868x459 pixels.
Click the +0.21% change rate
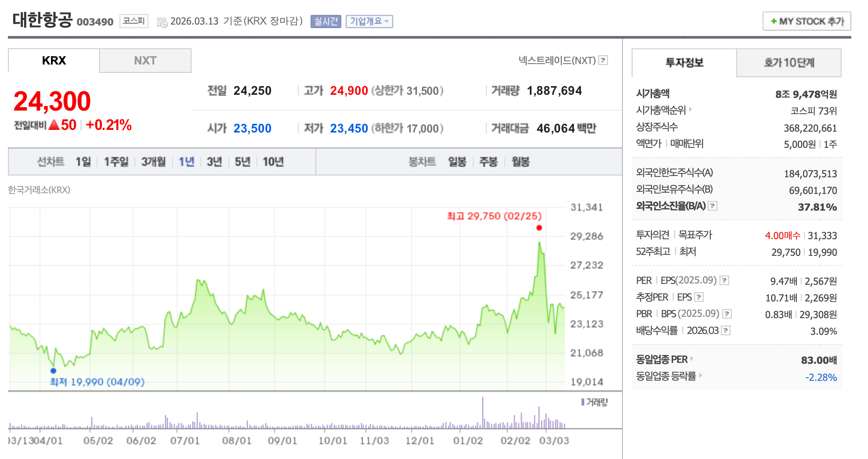[x=109, y=125]
